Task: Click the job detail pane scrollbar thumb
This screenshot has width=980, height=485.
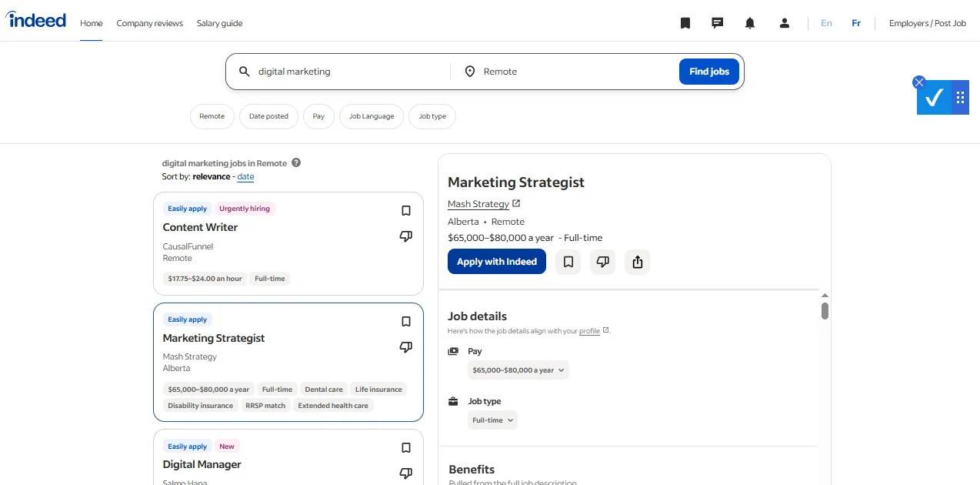Action: [x=825, y=311]
